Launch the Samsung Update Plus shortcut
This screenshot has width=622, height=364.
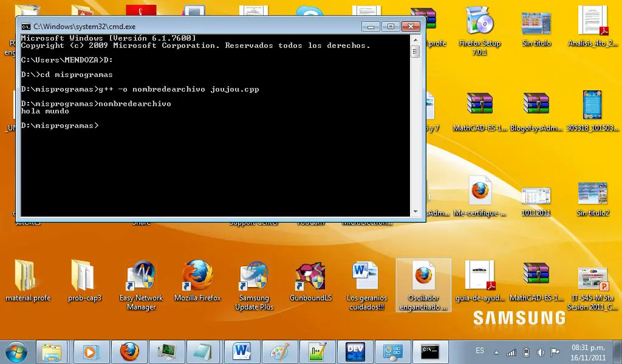(254, 285)
